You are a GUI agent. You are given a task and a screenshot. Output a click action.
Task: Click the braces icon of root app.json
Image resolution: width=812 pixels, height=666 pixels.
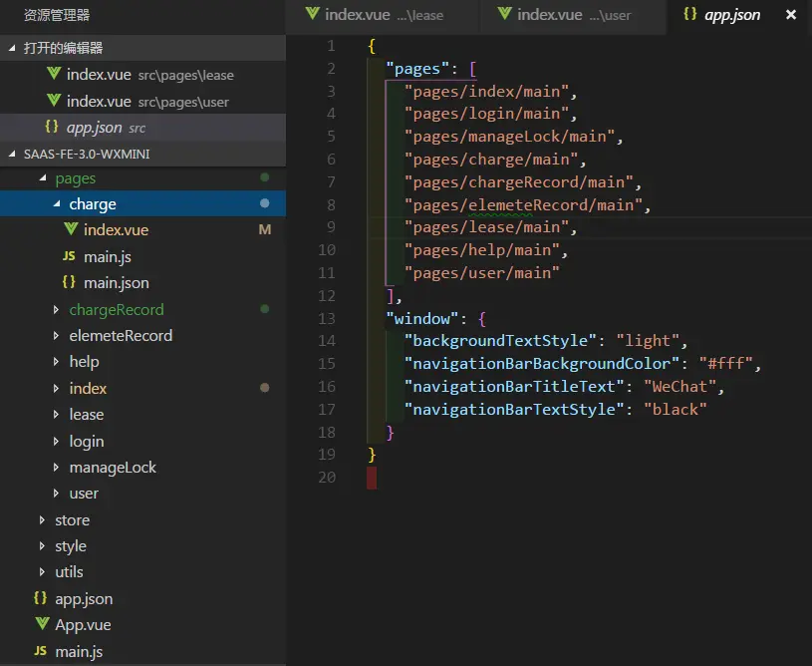[x=41, y=598]
